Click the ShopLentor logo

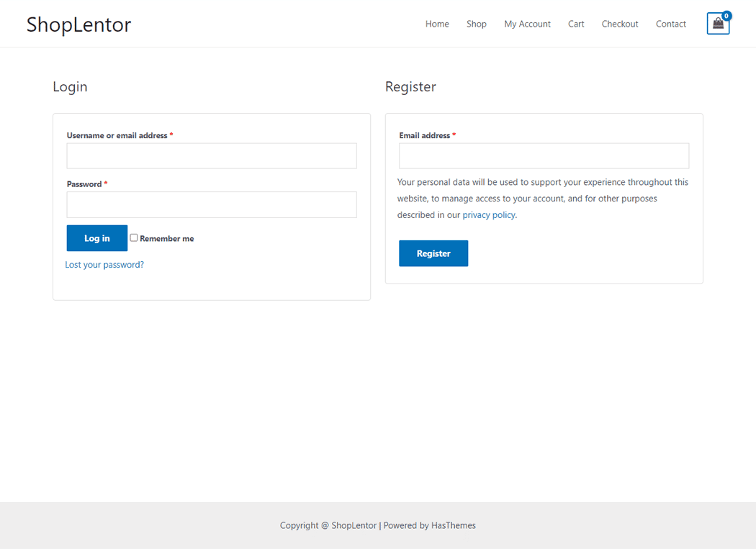coord(78,24)
